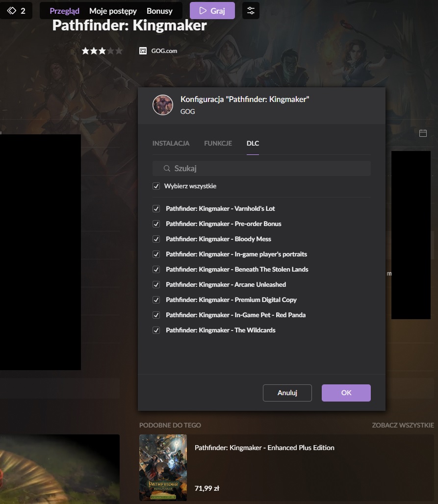Click the Premium Digital Copy label
438x504 pixels.
pyautogui.click(x=231, y=300)
